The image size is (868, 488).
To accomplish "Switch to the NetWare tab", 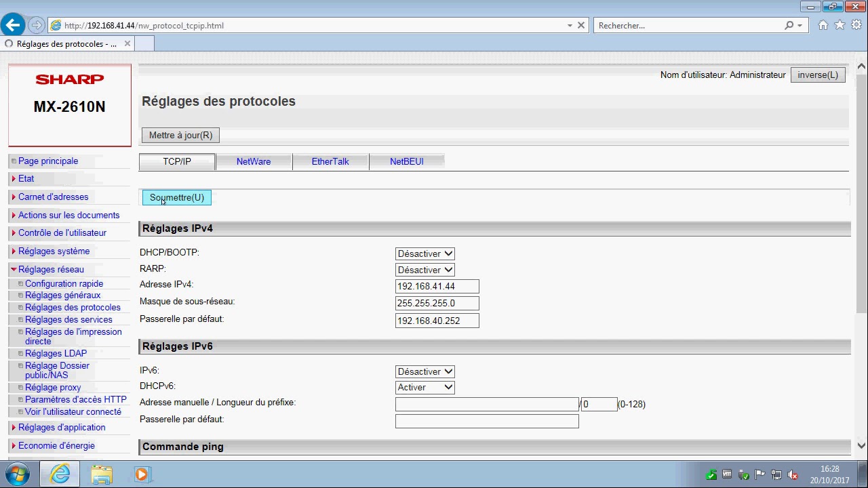I will tap(254, 161).
